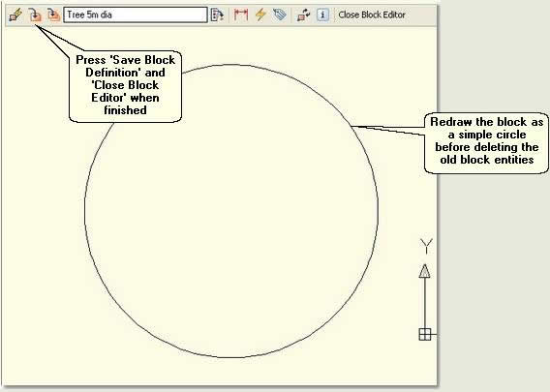Click inside the circle at its center
Screen dimensions: 550x392
pos(231,211)
